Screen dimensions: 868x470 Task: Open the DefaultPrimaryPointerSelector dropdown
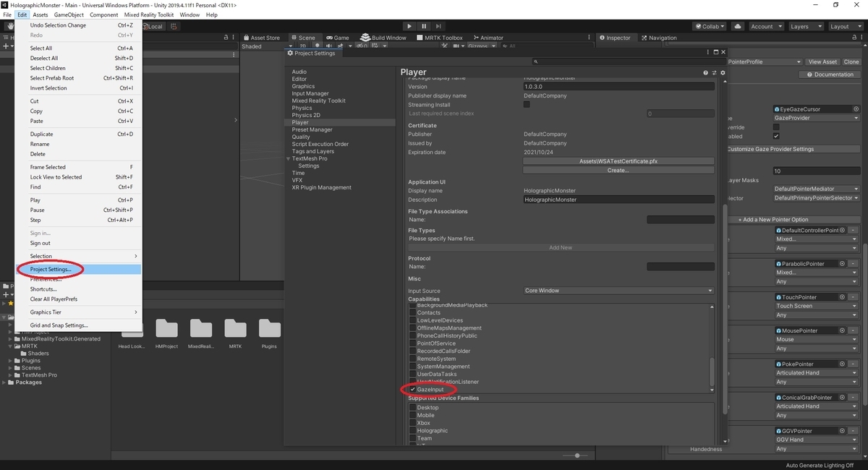tap(816, 198)
